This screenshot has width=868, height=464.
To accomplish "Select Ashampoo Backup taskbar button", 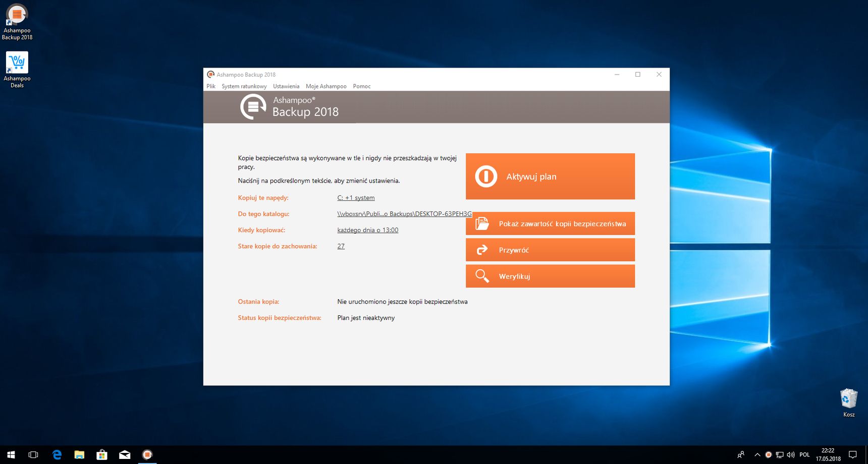I will [x=147, y=454].
